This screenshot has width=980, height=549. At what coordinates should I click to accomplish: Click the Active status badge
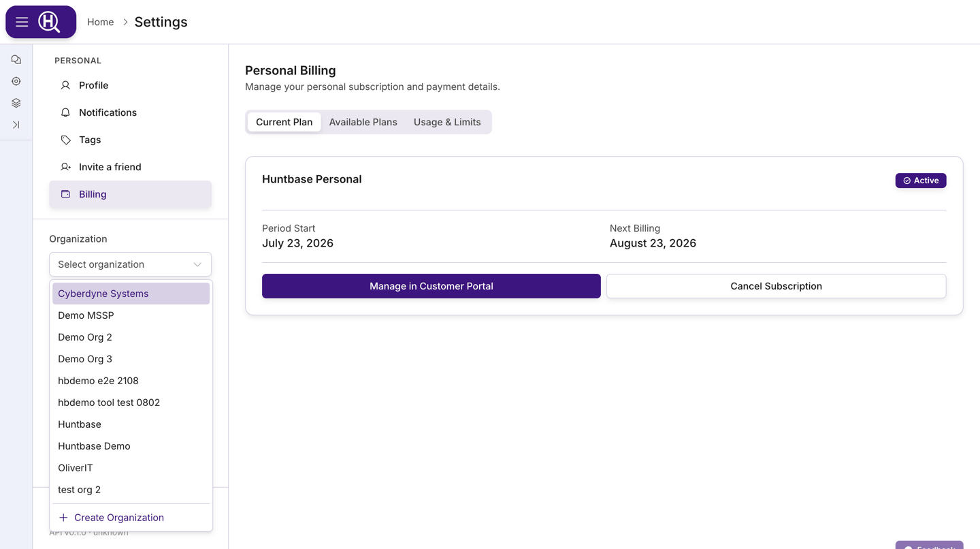(921, 181)
